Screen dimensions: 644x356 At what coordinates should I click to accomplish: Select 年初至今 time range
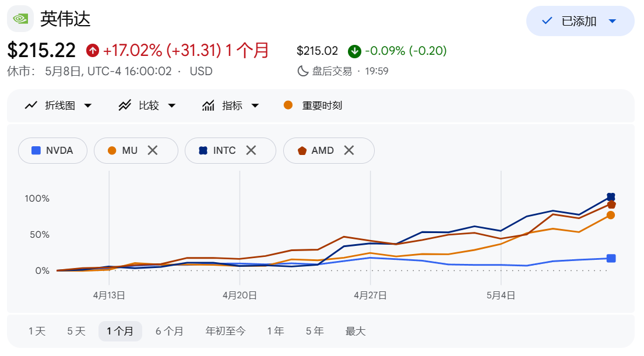[226, 331]
